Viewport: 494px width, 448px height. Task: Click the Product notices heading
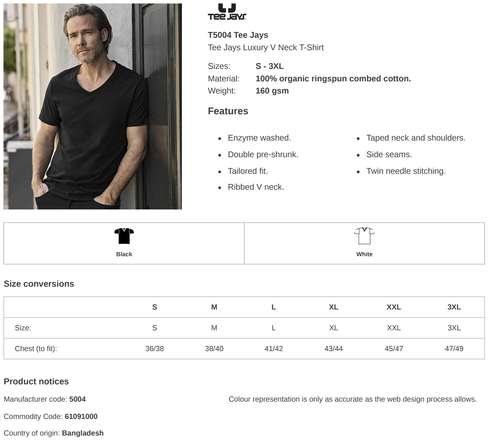[36, 382]
